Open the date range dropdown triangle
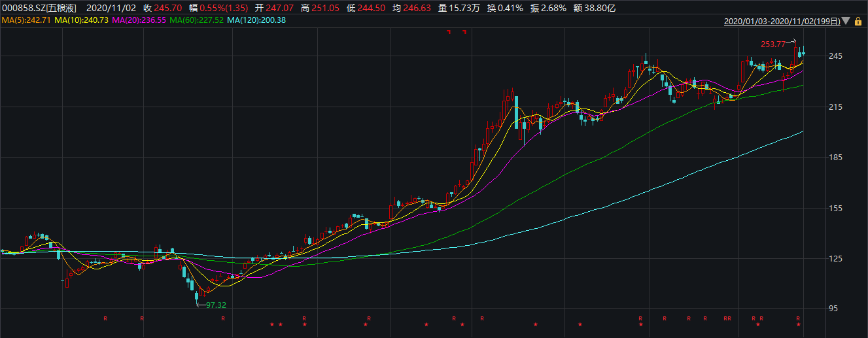 pos(846,21)
